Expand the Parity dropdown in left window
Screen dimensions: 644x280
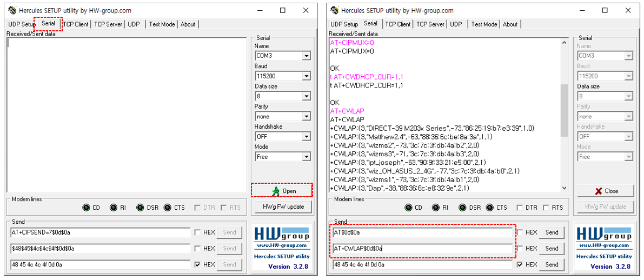point(306,117)
